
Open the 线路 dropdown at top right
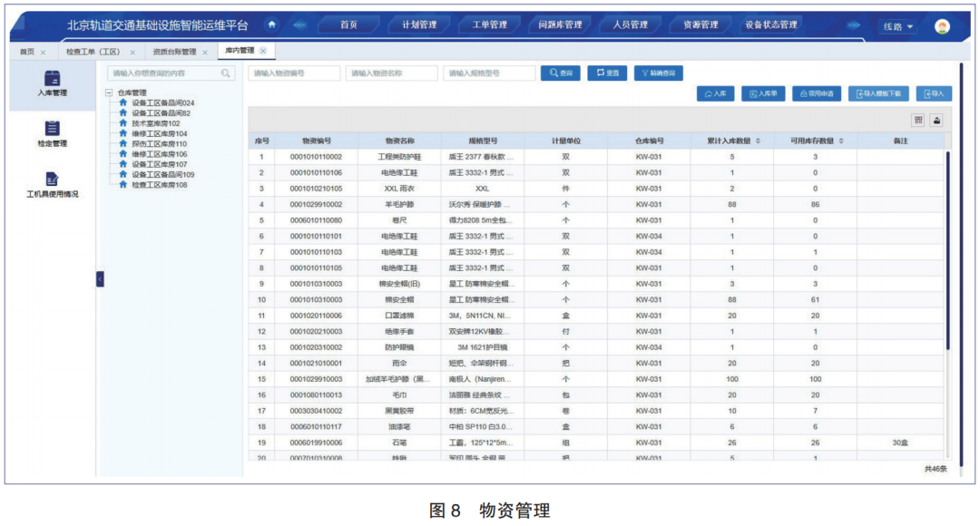tap(897, 26)
